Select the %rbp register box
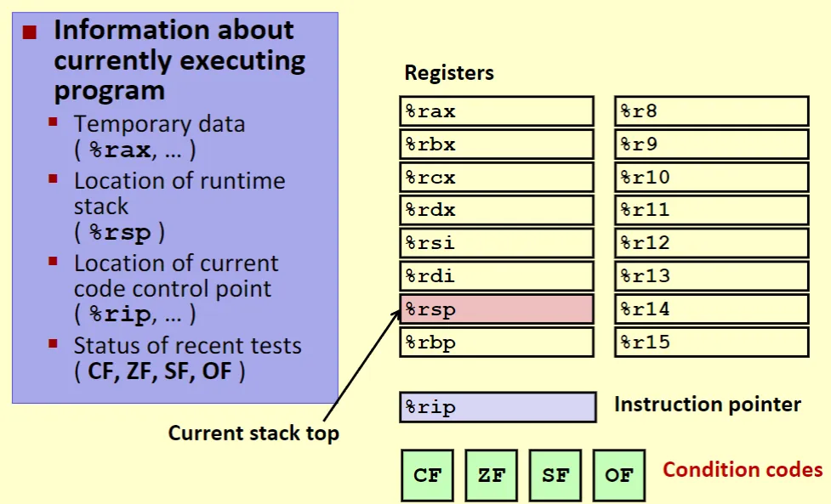 (x=496, y=342)
